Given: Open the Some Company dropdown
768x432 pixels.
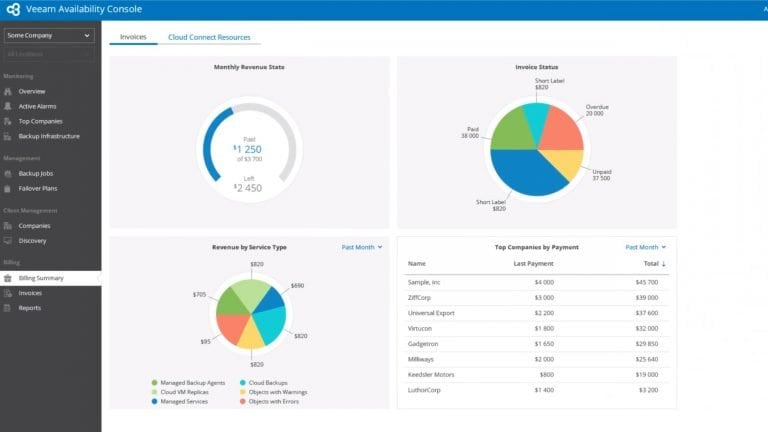Looking at the screenshot, I should [48, 35].
